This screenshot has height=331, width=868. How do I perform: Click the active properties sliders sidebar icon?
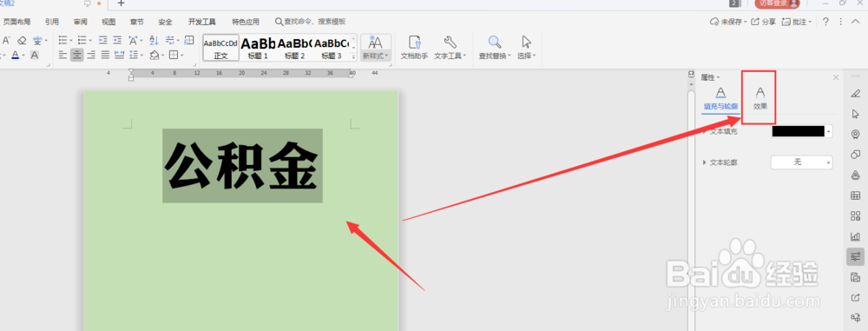[855, 256]
